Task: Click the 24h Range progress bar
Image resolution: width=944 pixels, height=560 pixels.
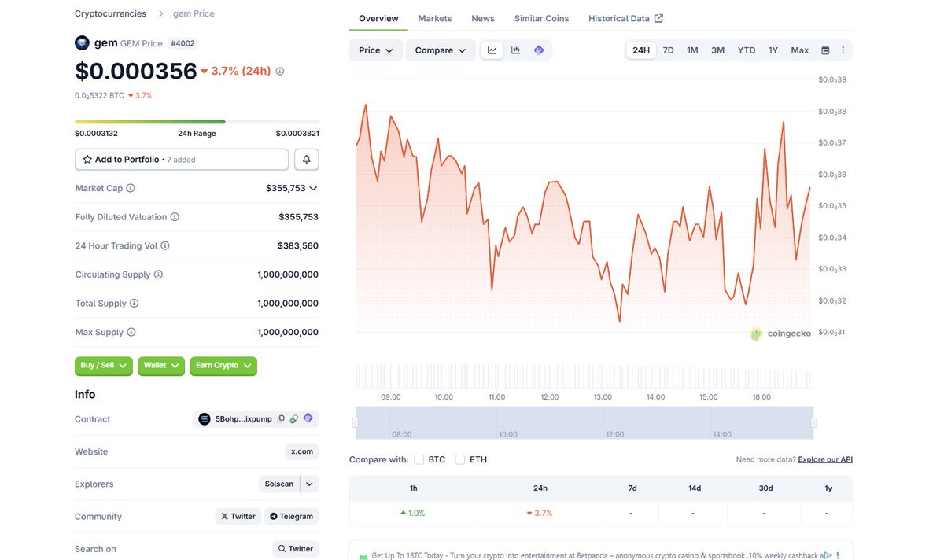Action: tap(197, 122)
